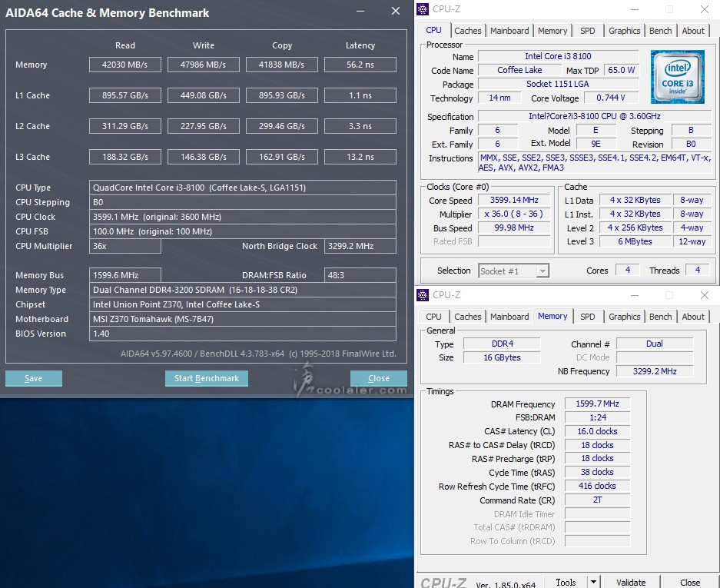Click the empty Rated FSB field
Viewport: 720px width, 588px height.
[x=514, y=241]
